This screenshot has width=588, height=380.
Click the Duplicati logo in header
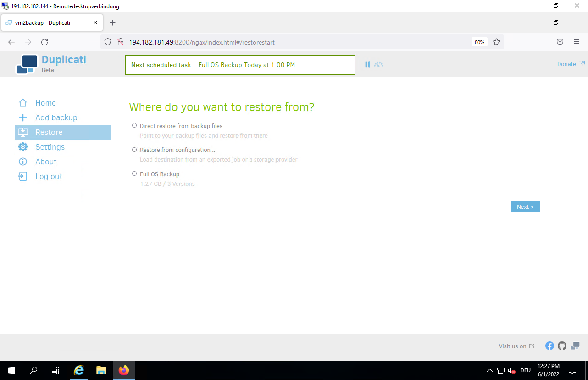(x=27, y=64)
